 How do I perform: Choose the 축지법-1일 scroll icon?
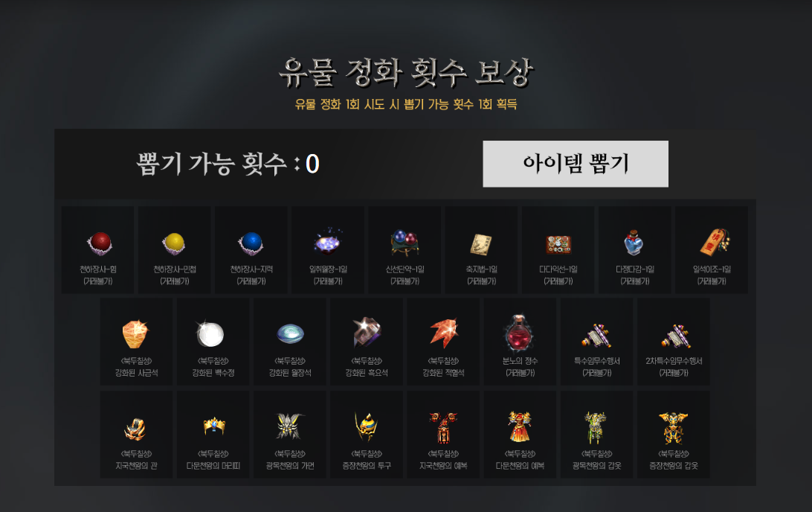point(481,244)
